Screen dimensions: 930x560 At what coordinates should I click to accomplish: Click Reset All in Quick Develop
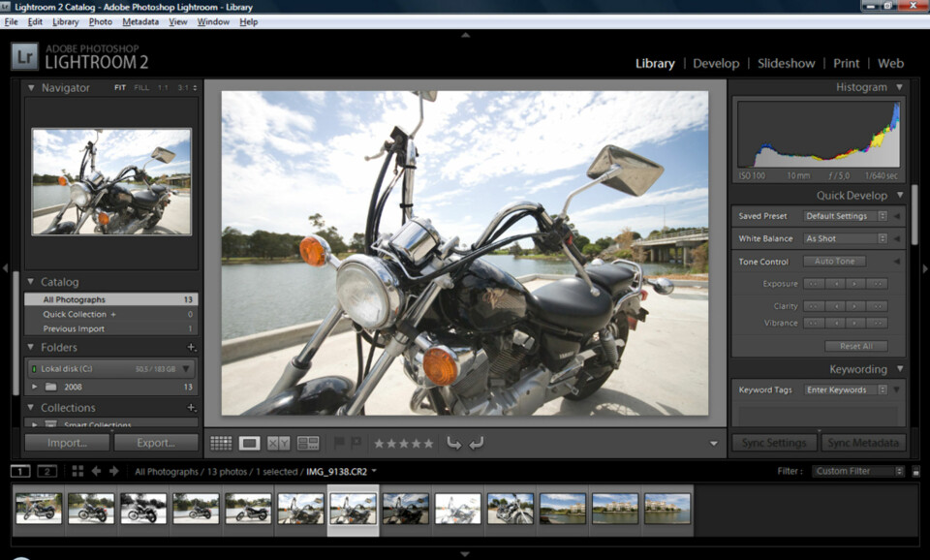pos(855,346)
